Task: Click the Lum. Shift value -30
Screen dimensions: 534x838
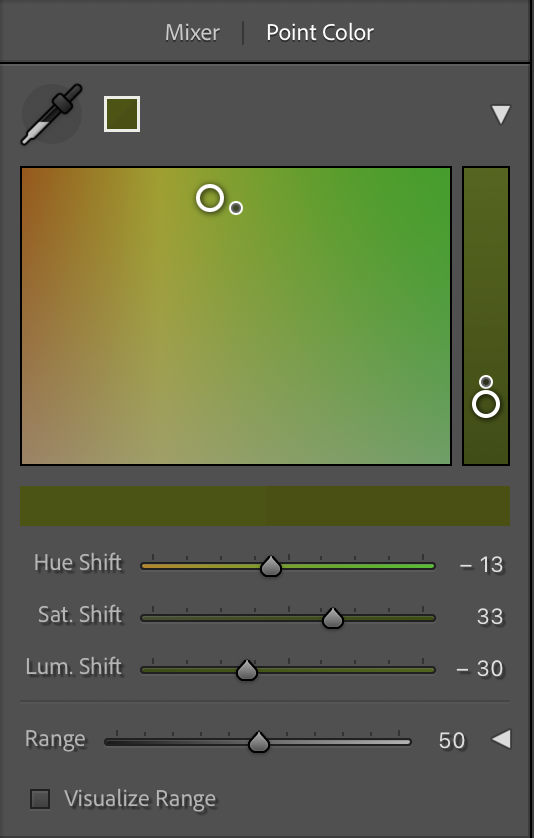Action: pos(480,669)
